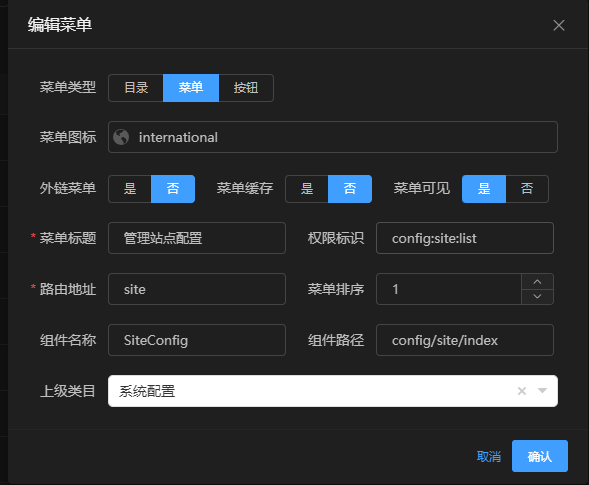
Task: Focus the 菜单标题 input field
Action: click(197, 238)
